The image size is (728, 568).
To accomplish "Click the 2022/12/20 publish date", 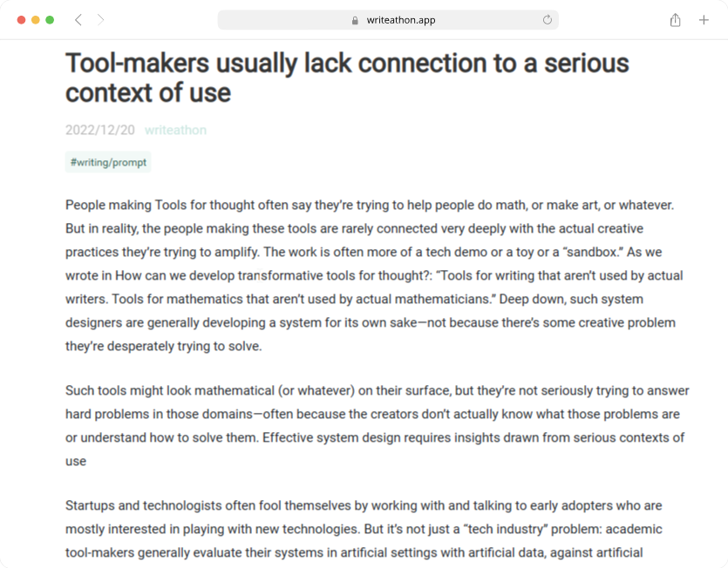I will pyautogui.click(x=99, y=130).
